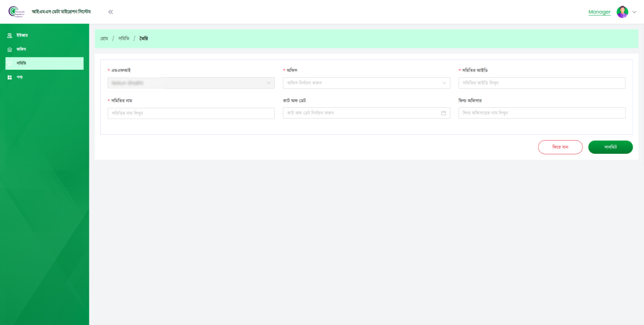
Task: Collapse the sidebar with the double-chevron icon
Action: pyautogui.click(x=111, y=12)
